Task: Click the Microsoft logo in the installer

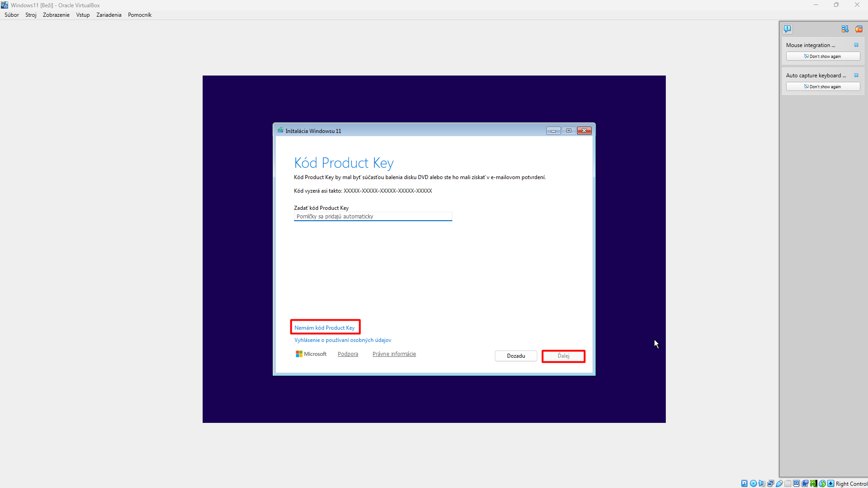Action: pos(311,354)
